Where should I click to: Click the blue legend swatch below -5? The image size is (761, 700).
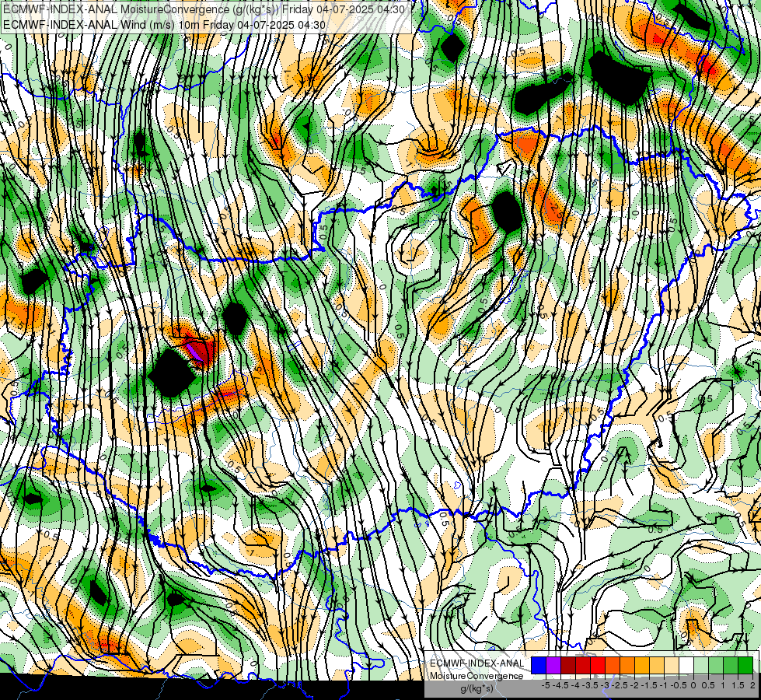(x=539, y=666)
